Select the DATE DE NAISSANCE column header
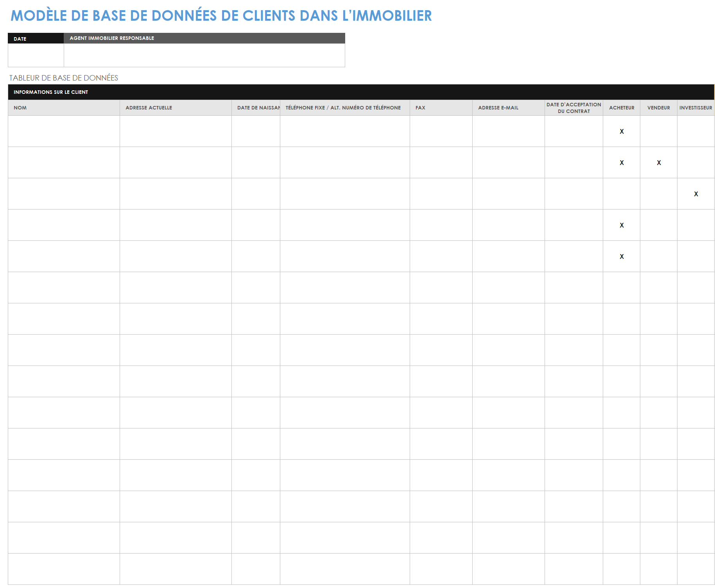The width and height of the screenshot is (715, 588). pyautogui.click(x=256, y=108)
